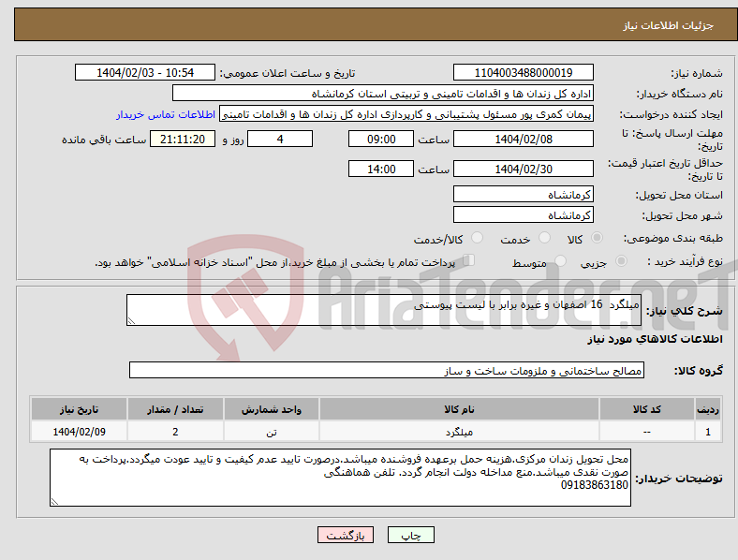The width and height of the screenshot is (738, 560).
Task: Click the میلگرد cell in the table
Action: tap(459, 432)
